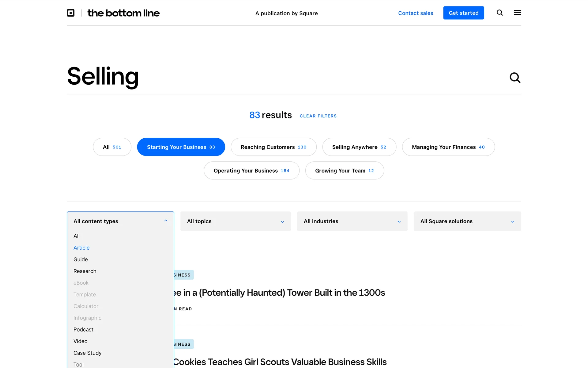This screenshot has height=368, width=588.
Task: Choose Article from content types list
Action: [81, 248]
